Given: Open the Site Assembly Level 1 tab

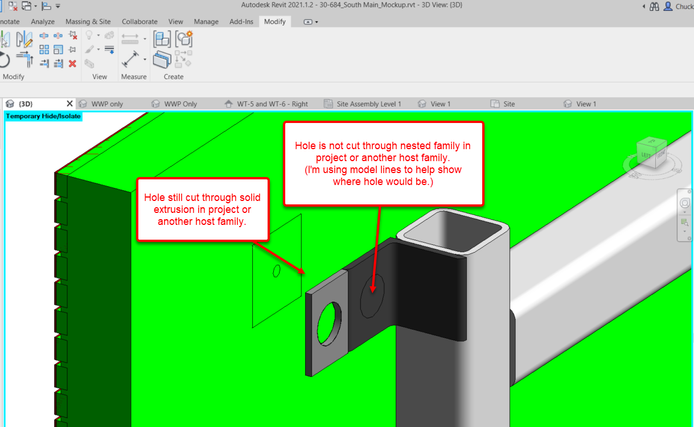Looking at the screenshot, I should click(368, 104).
